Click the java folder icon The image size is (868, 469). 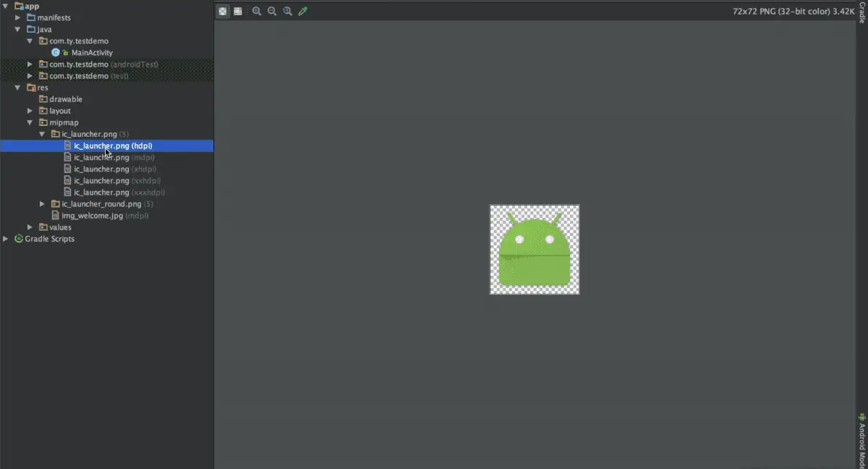[x=31, y=29]
